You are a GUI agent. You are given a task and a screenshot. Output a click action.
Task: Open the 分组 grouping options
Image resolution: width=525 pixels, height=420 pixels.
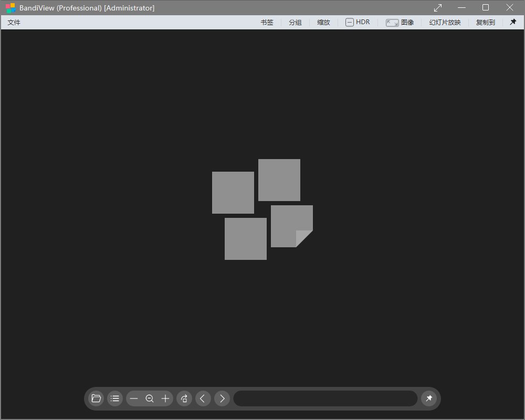click(295, 22)
